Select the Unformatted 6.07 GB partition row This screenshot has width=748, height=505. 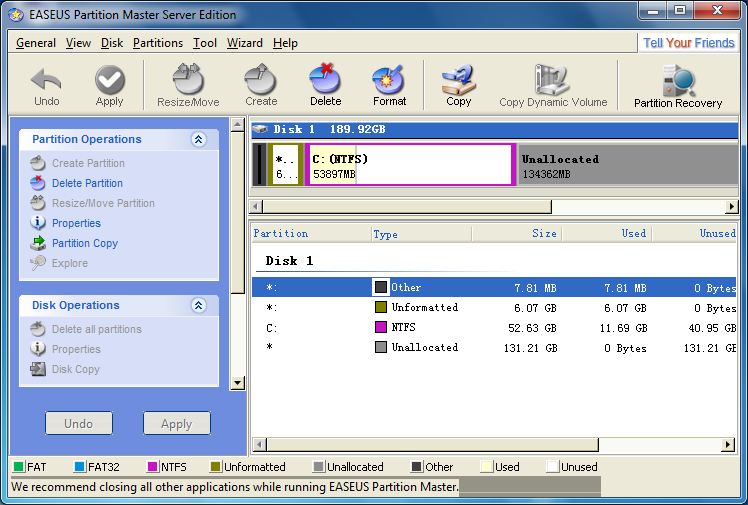(x=494, y=308)
